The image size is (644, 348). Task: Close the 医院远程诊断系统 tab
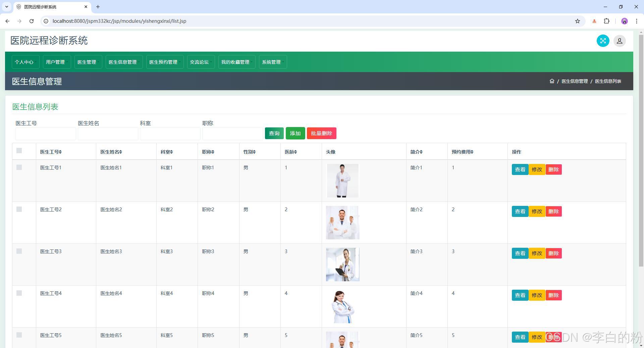click(x=86, y=7)
